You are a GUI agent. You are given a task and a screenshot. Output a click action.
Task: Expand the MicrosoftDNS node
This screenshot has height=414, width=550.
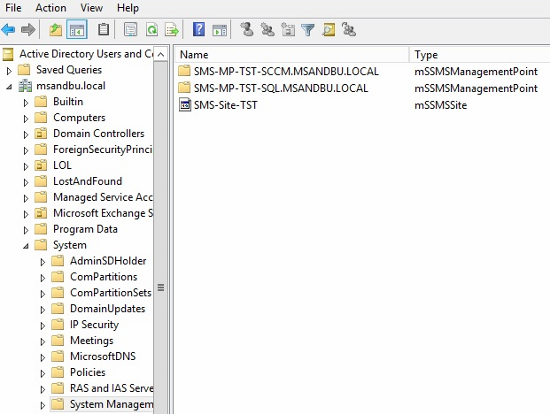coord(42,358)
